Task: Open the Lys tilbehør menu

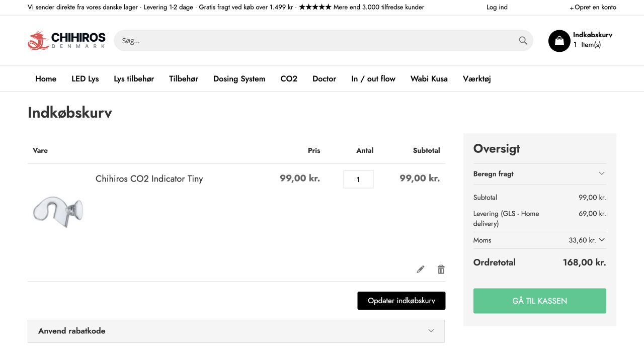Action: [x=134, y=78]
